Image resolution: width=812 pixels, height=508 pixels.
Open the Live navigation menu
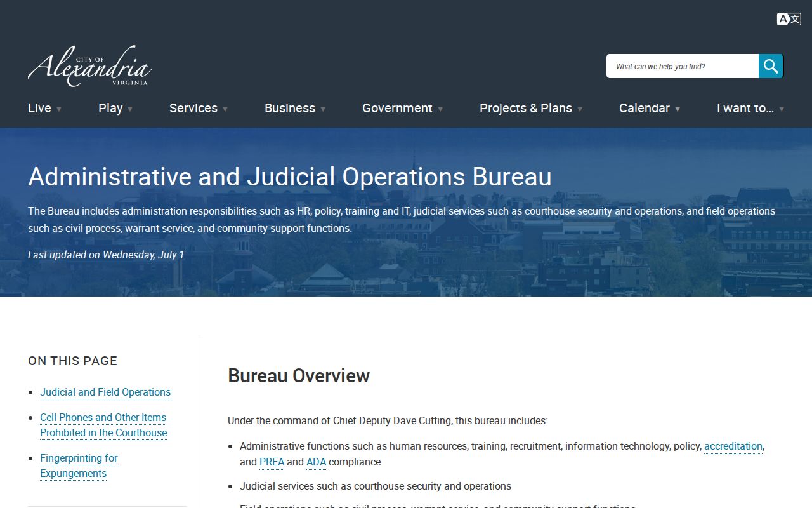coord(39,108)
